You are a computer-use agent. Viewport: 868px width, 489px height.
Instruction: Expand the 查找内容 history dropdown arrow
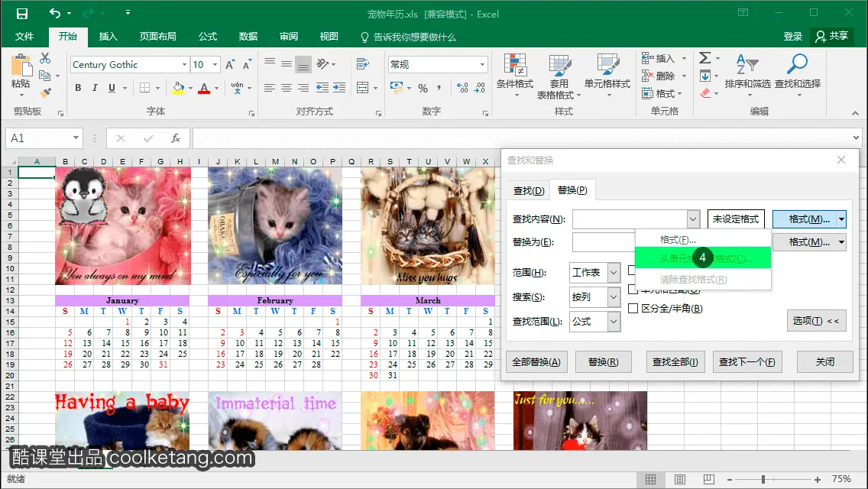point(693,219)
